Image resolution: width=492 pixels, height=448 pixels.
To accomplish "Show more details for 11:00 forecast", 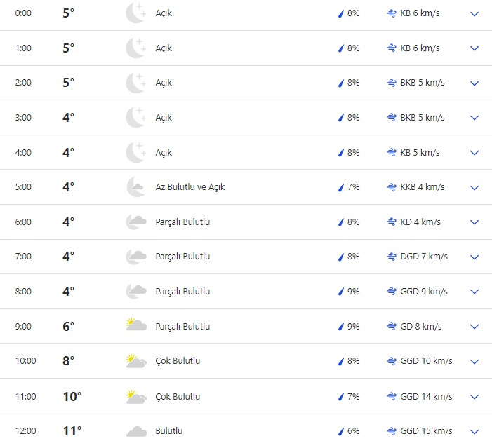I will coord(474,397).
